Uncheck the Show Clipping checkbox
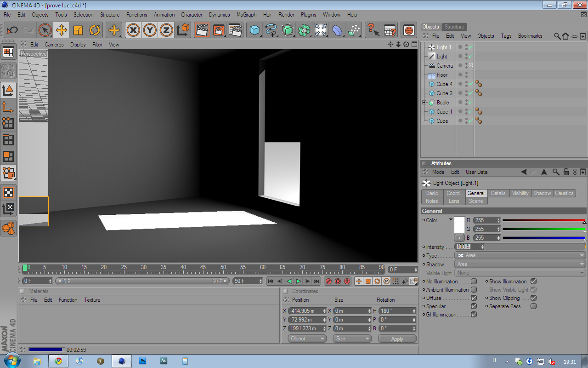Viewport: 588px width, 368px height. tap(533, 298)
